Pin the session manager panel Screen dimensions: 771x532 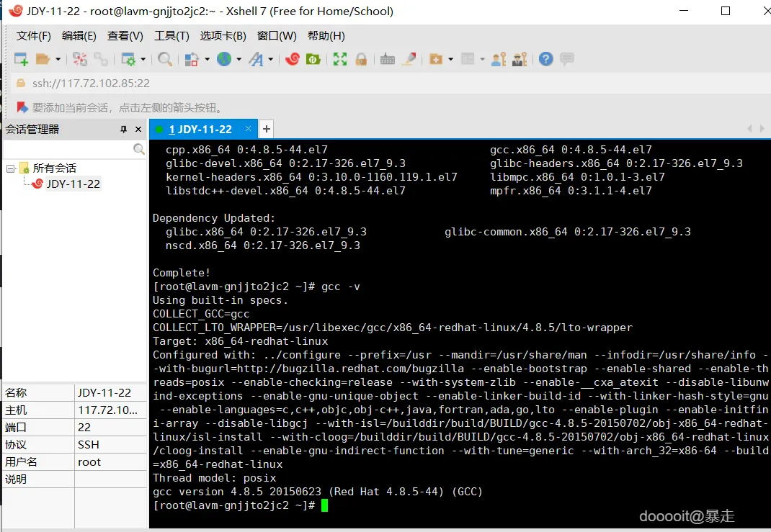[123, 129]
